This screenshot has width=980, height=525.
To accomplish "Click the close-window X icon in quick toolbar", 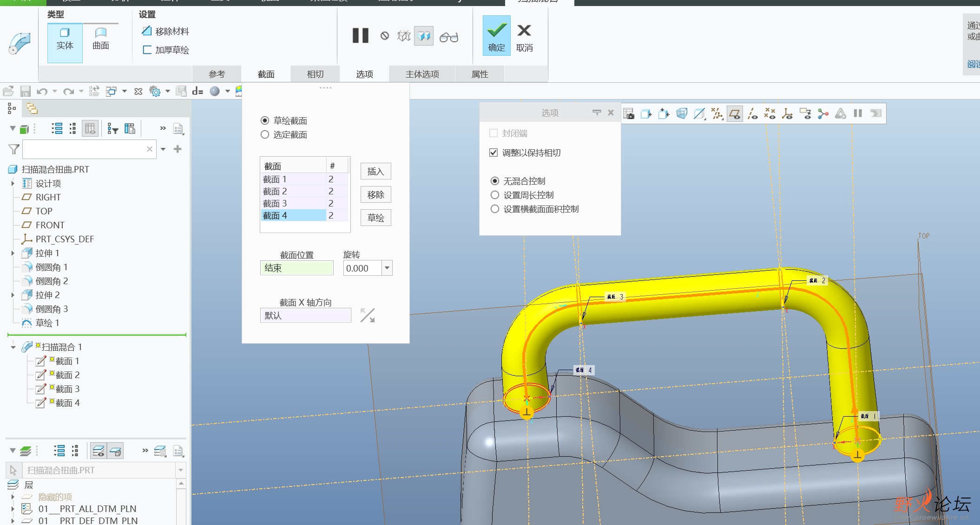I will click(x=138, y=91).
